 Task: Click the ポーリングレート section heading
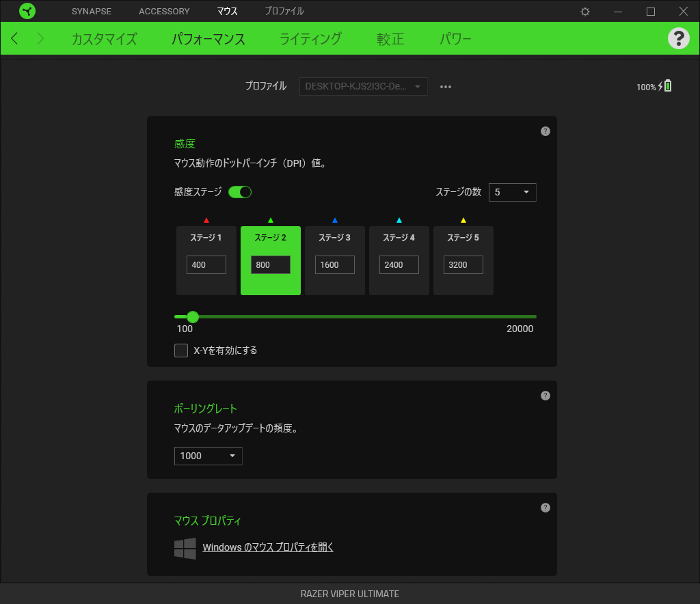coord(205,408)
